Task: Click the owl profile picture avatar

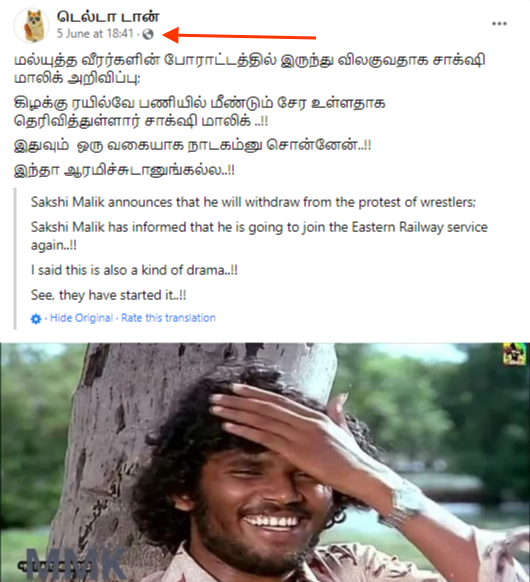Action: [x=32, y=26]
